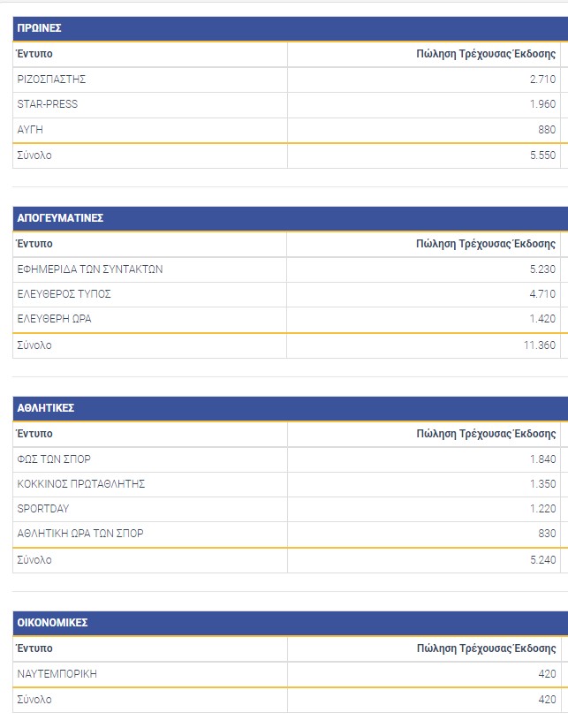Image resolution: width=568 pixels, height=728 pixels.
Task: Click the ΑΠΟΓΕΥΜΑΤΙΝΕΣ section header
Action: tap(61, 218)
